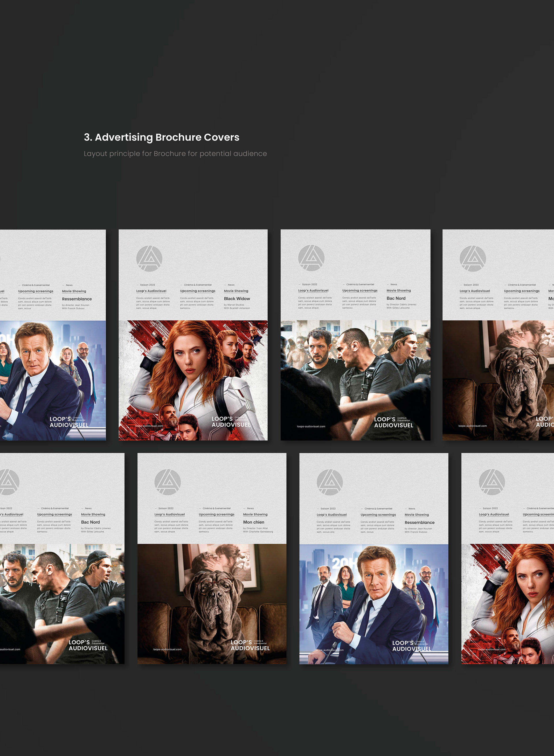Screen dimensions: 554x756
Task: Open 'Upcoming screenings' on bottom-row Ressemblance cover
Action: pos(378,515)
